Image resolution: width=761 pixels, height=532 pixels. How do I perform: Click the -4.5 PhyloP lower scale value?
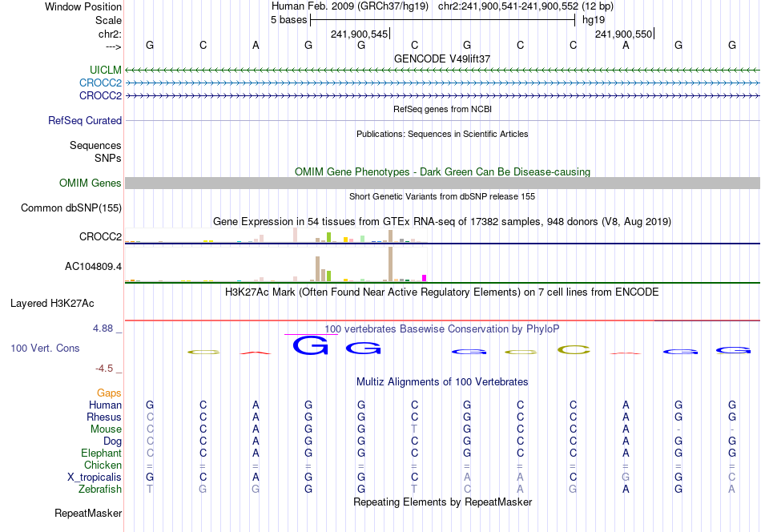(104, 369)
